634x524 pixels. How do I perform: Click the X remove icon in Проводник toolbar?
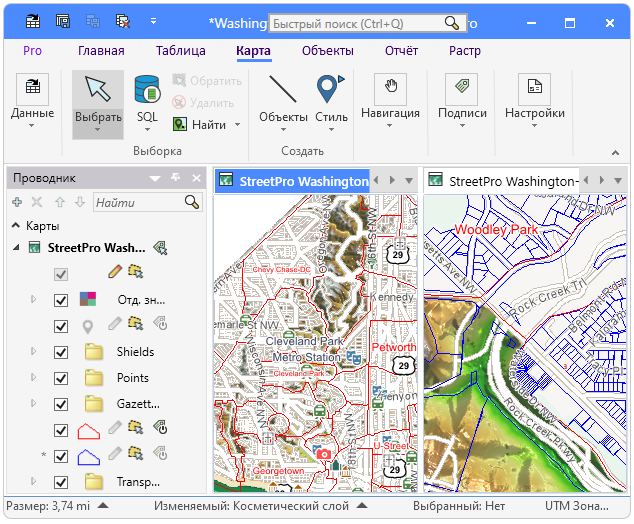point(37,202)
